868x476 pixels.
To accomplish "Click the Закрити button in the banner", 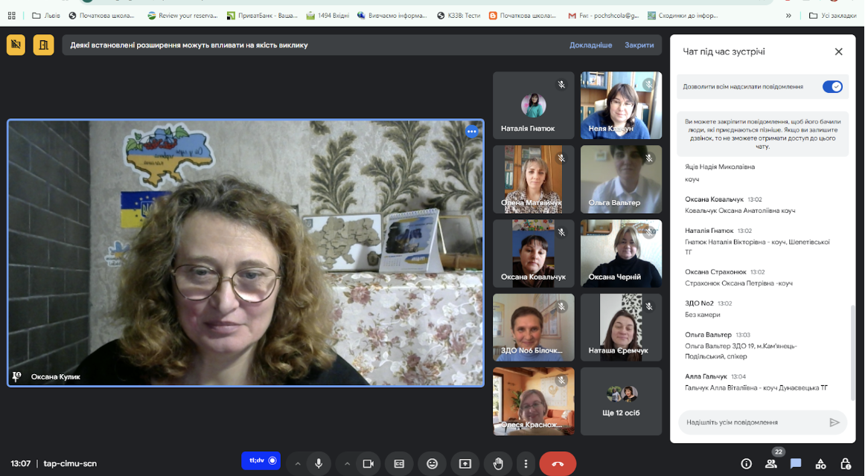I will [639, 45].
